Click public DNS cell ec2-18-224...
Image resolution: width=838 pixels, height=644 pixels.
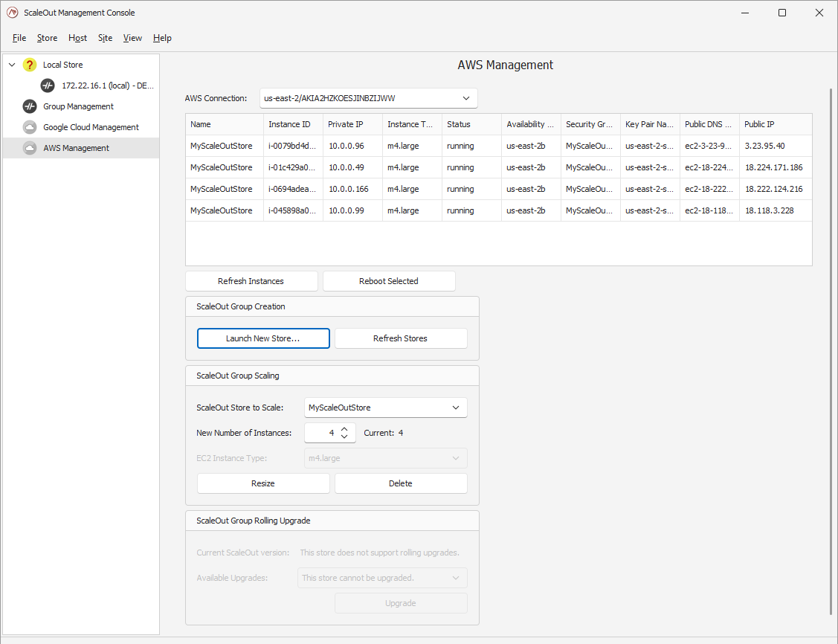(709, 167)
